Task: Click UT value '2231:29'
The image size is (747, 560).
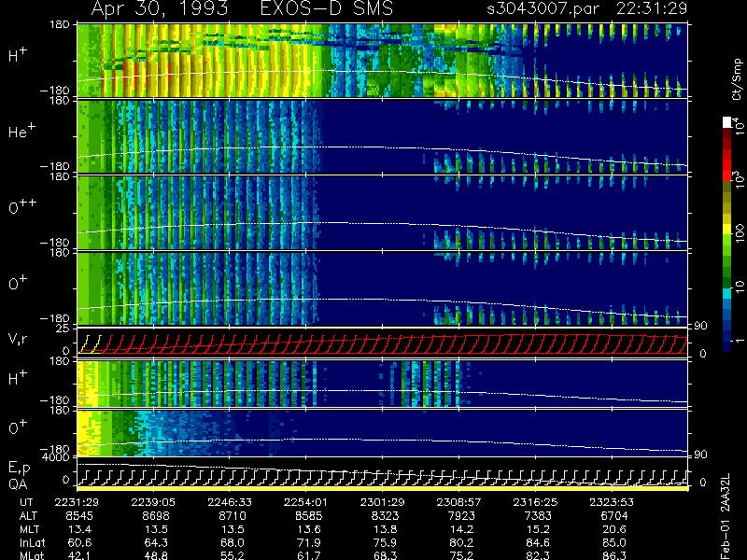Action: click(78, 502)
